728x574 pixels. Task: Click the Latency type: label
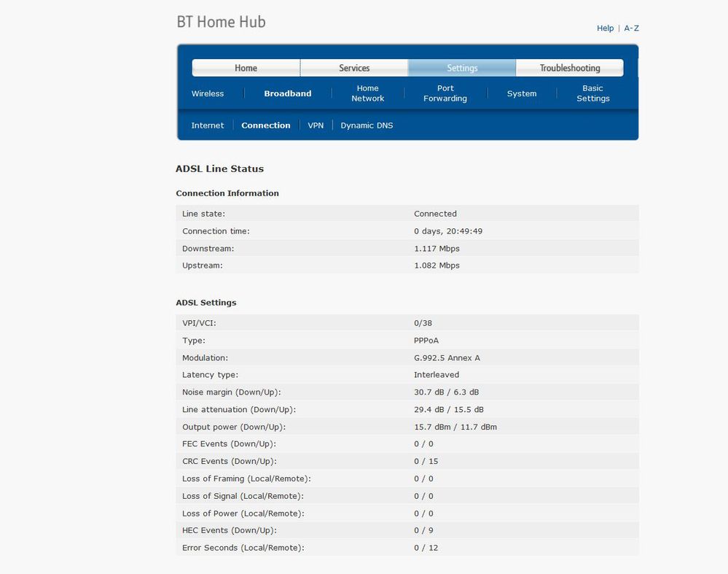[x=211, y=375]
